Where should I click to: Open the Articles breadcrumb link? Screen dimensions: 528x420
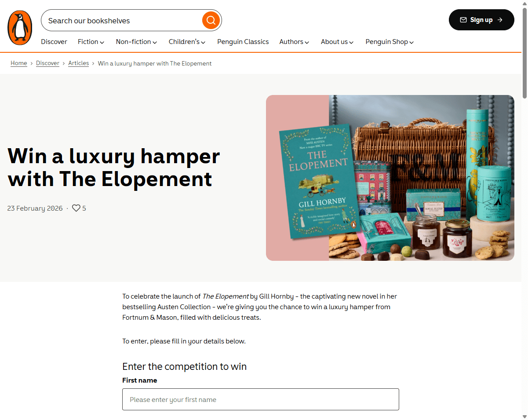[79, 63]
